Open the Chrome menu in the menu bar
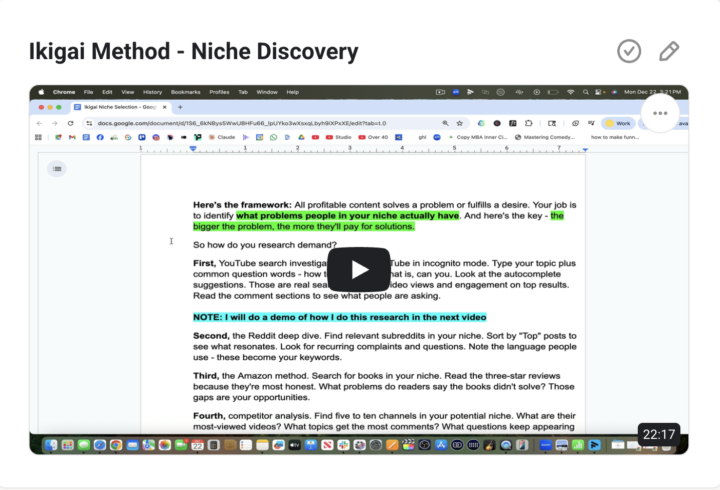720x490 pixels. pyautogui.click(x=64, y=92)
